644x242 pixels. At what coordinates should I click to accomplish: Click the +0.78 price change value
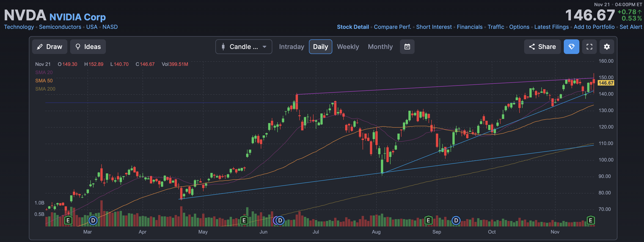coord(627,12)
